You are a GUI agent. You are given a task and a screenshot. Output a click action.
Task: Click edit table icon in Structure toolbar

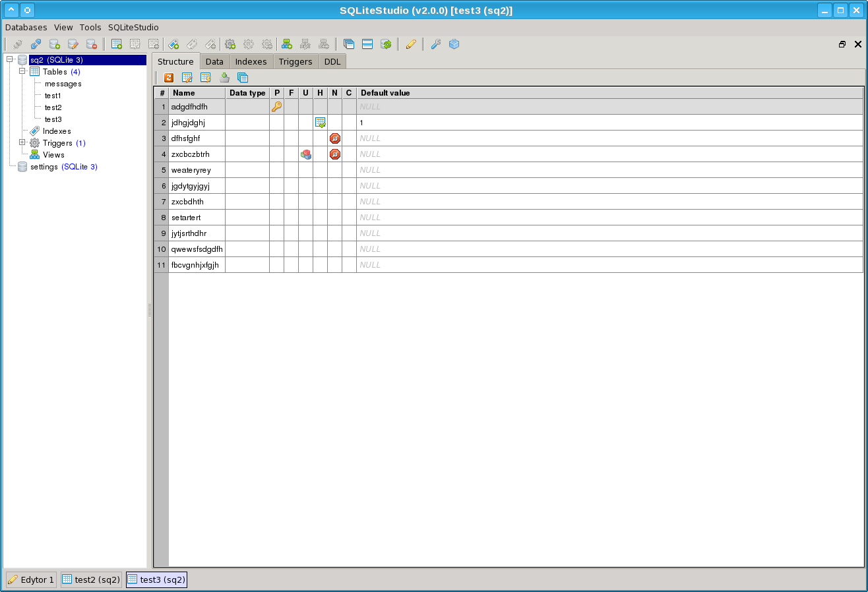[187, 77]
